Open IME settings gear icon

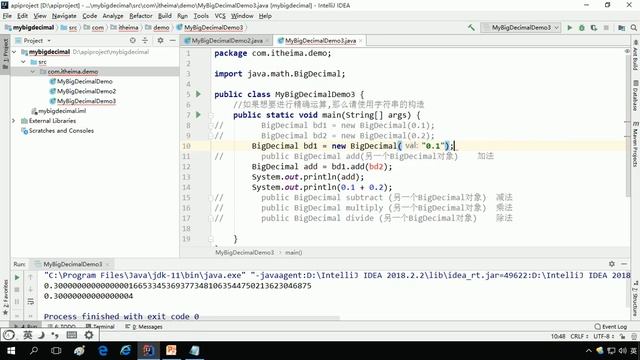(89, 335)
